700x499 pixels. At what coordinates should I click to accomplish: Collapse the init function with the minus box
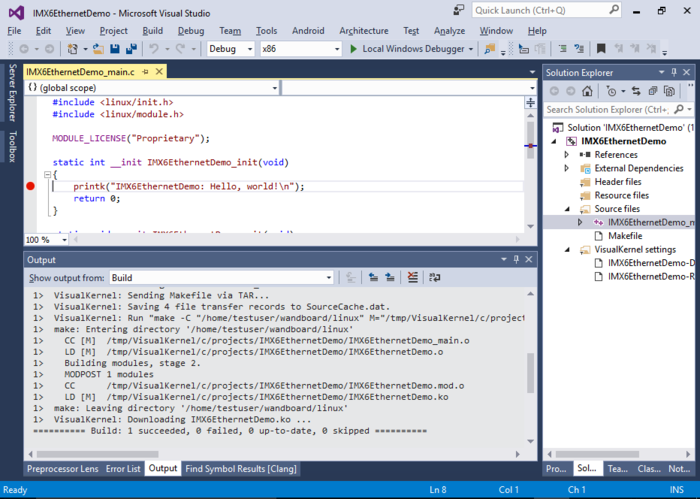(47, 175)
